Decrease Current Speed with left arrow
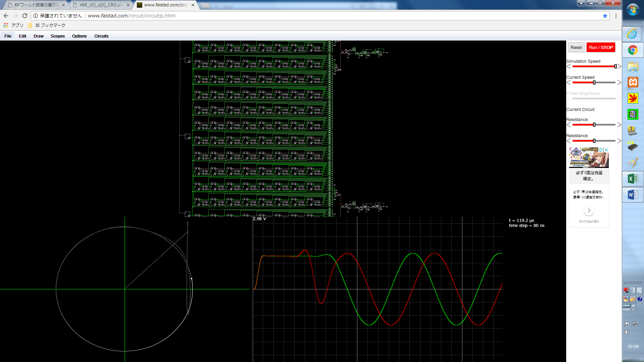 (569, 82)
